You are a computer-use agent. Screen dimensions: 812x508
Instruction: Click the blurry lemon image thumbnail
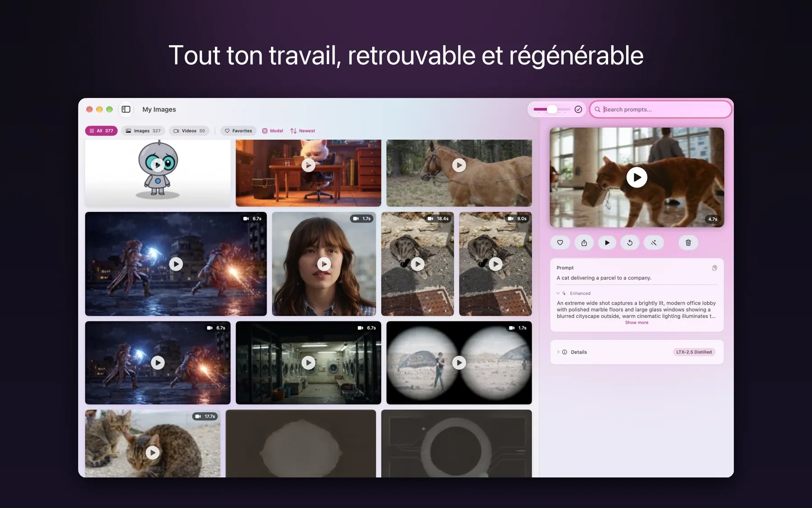pyautogui.click(x=300, y=443)
